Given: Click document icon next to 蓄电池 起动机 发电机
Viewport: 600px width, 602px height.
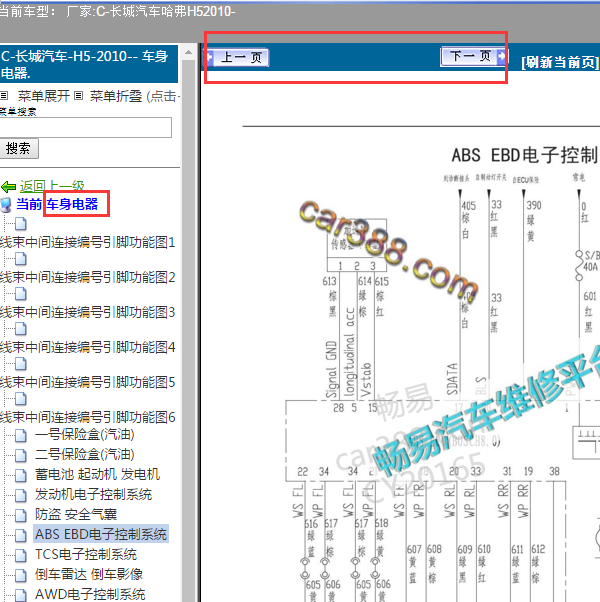Looking at the screenshot, I should 21,475.
